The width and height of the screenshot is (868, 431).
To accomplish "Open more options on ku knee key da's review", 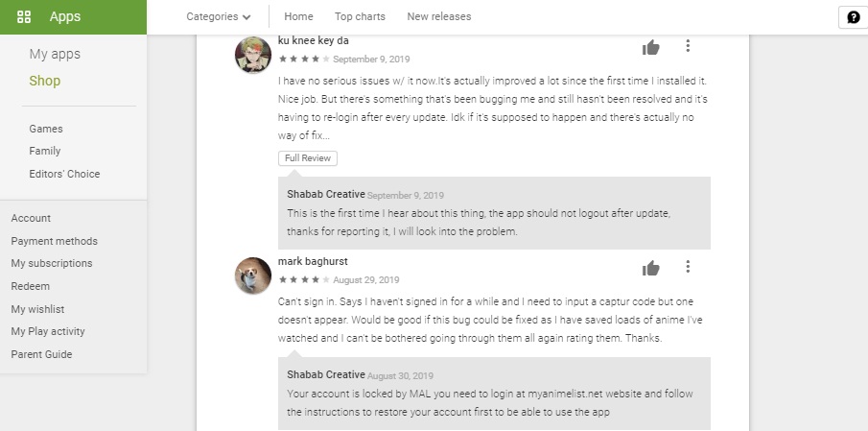I will coord(688,46).
